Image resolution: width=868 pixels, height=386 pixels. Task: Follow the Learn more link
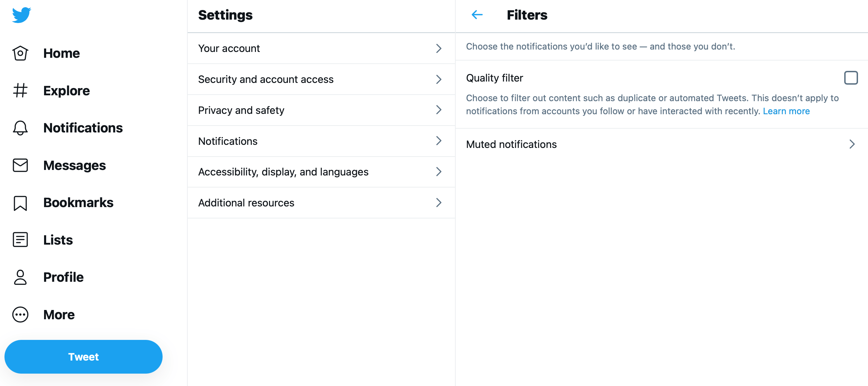[x=786, y=111]
